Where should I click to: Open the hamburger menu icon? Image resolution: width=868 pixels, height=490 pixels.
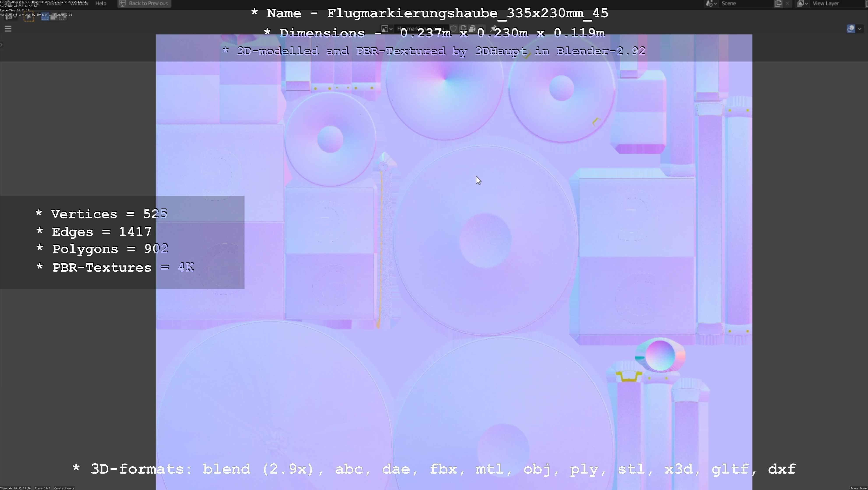coord(8,29)
